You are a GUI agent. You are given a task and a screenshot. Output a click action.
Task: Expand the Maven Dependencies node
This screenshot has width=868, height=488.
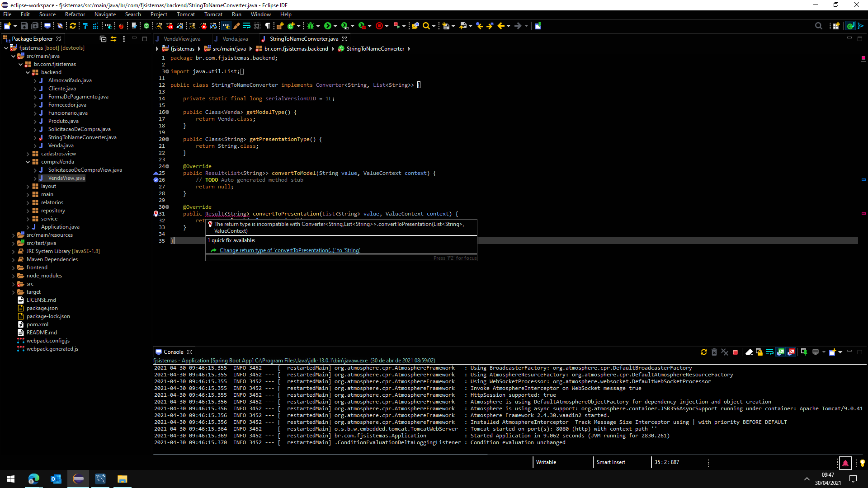[x=13, y=259]
